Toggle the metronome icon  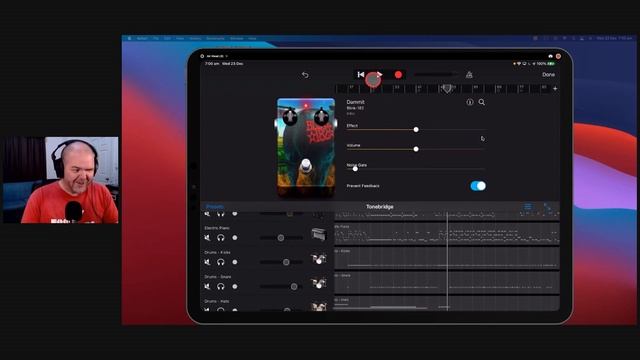[x=469, y=74]
